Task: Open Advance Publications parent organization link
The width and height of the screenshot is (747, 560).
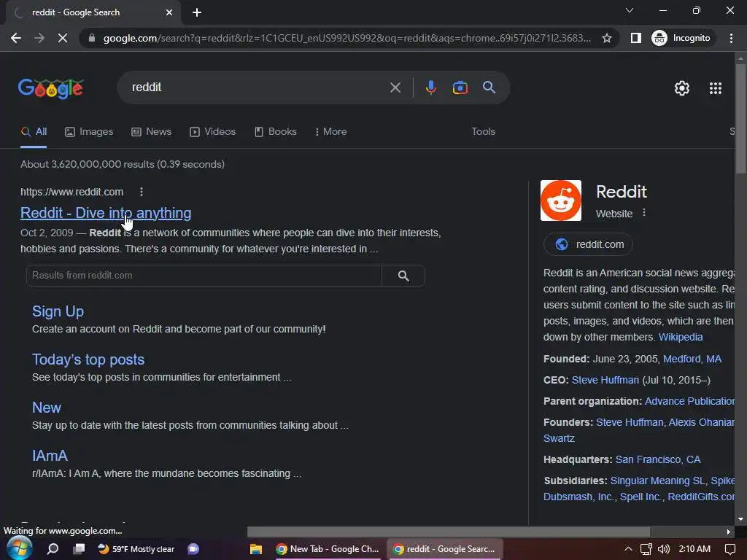Action: pyautogui.click(x=689, y=401)
